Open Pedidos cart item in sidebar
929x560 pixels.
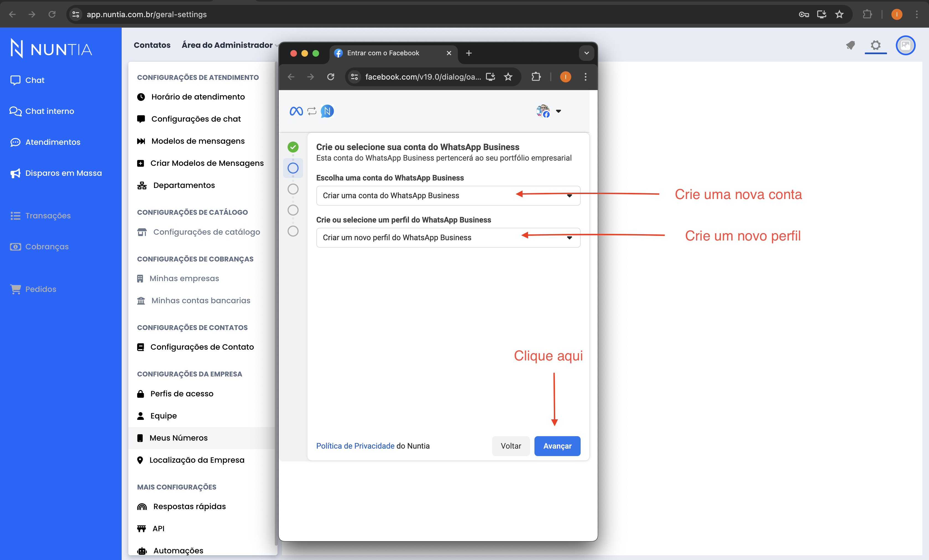pyautogui.click(x=33, y=289)
